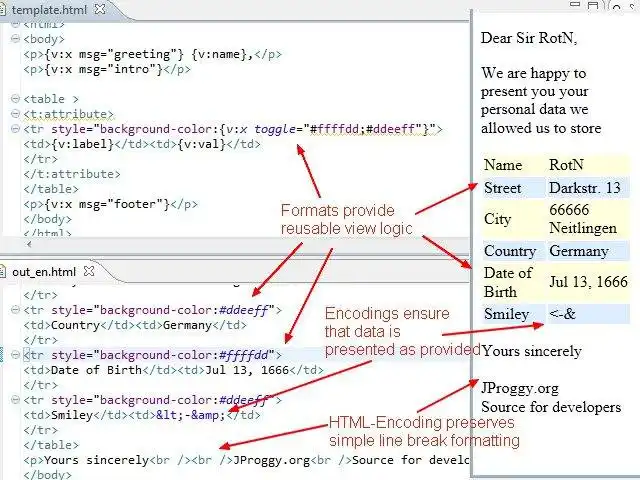The width and height of the screenshot is (640, 480).
Task: Click the 'We are happy to' intro paragraph
Action: coord(541,100)
